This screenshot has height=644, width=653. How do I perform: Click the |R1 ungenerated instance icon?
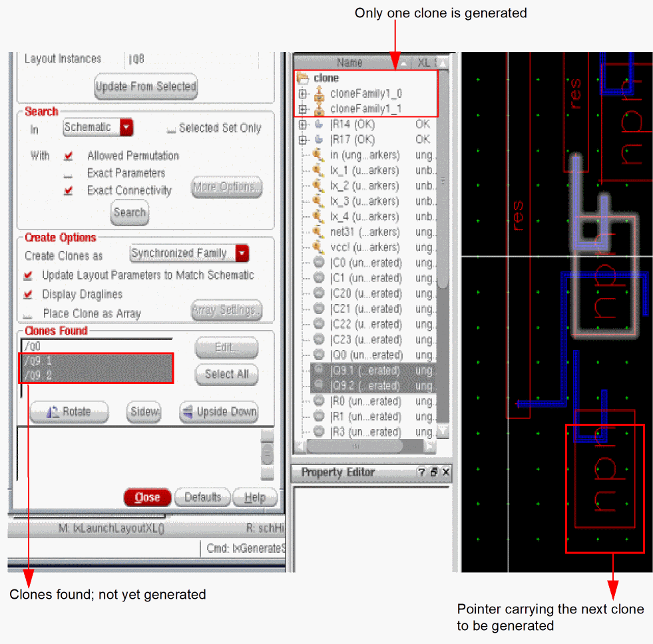pos(319,416)
